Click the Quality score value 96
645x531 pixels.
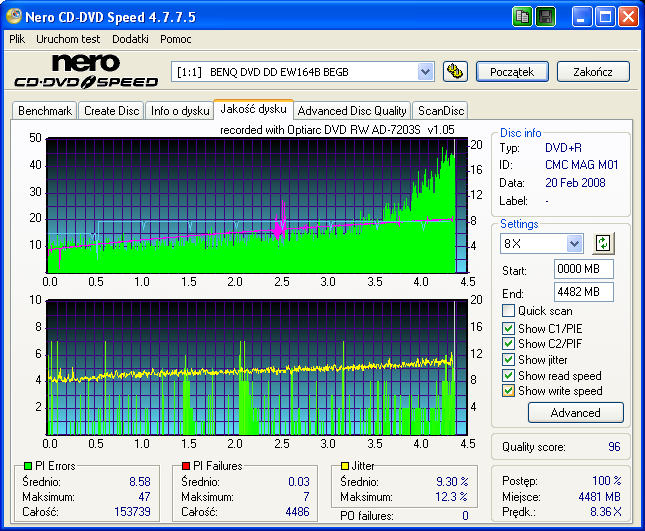(x=614, y=446)
